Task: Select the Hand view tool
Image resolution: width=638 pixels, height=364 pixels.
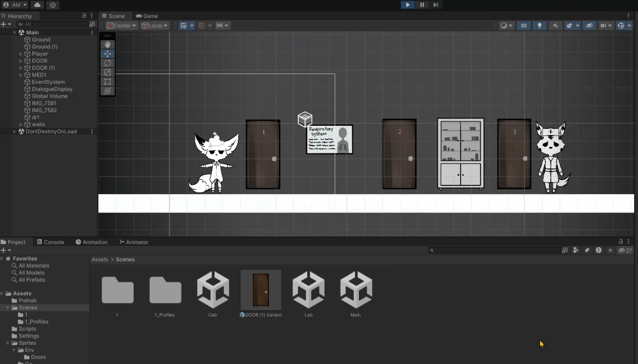Action: (x=108, y=45)
